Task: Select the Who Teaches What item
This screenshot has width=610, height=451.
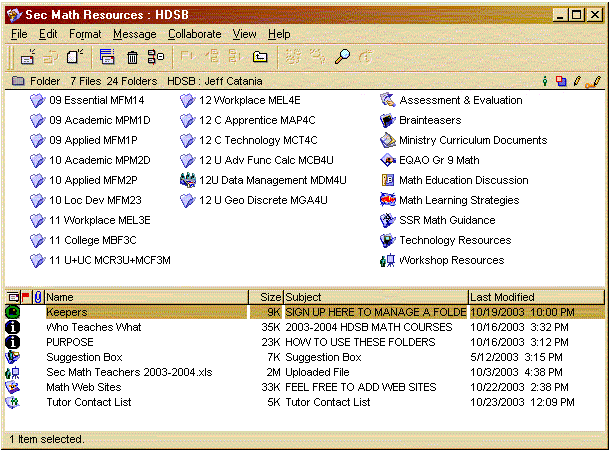Action: point(93,327)
